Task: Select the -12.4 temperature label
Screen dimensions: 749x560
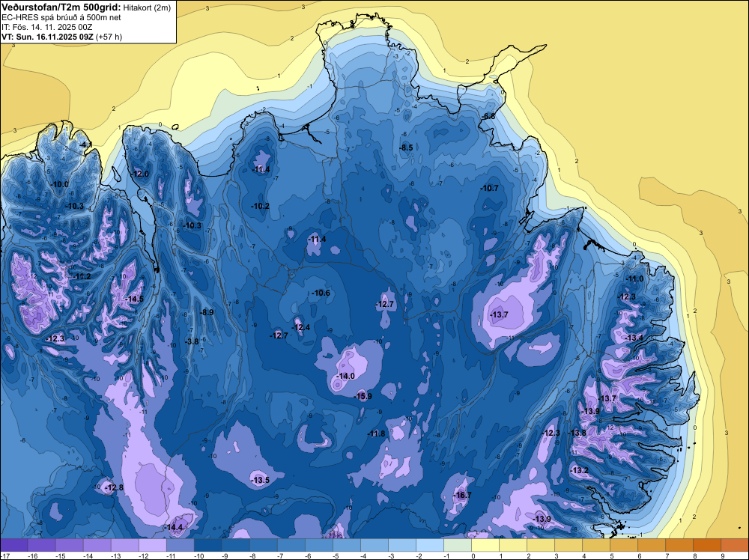Action: click(x=301, y=327)
